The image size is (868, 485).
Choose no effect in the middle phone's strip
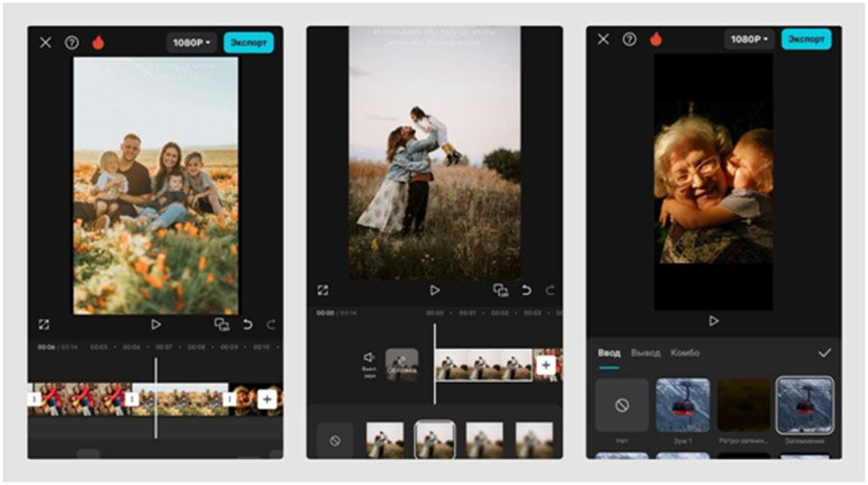tap(335, 440)
